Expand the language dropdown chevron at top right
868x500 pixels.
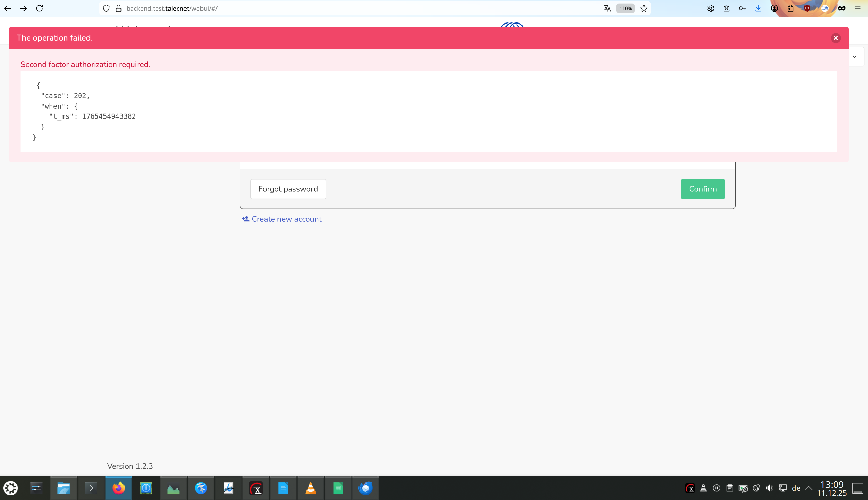click(x=854, y=57)
